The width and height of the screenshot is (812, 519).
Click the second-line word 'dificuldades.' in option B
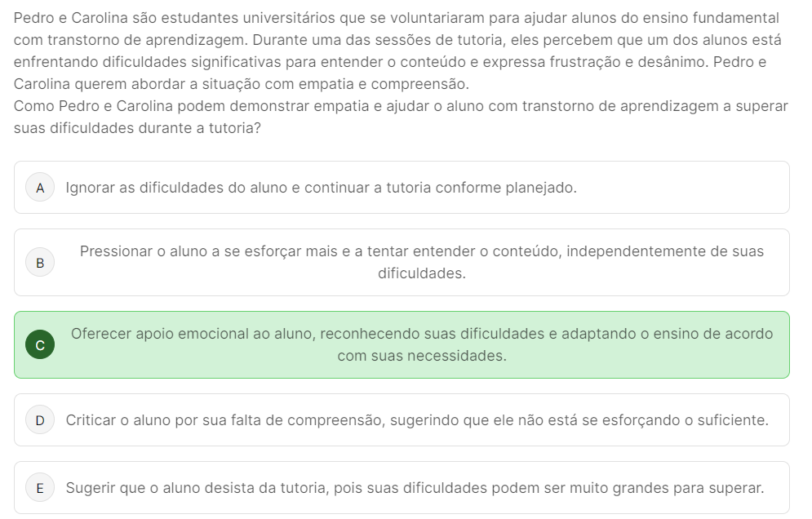[x=421, y=273]
